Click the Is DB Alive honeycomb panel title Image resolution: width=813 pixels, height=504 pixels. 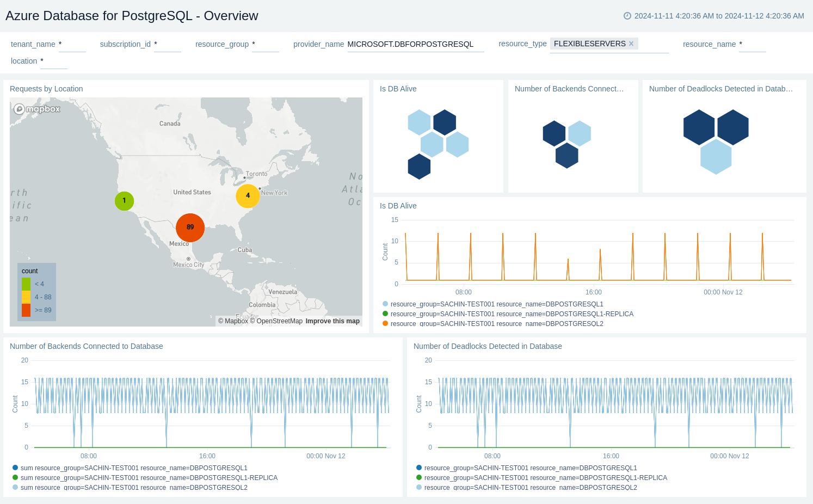[x=398, y=89]
